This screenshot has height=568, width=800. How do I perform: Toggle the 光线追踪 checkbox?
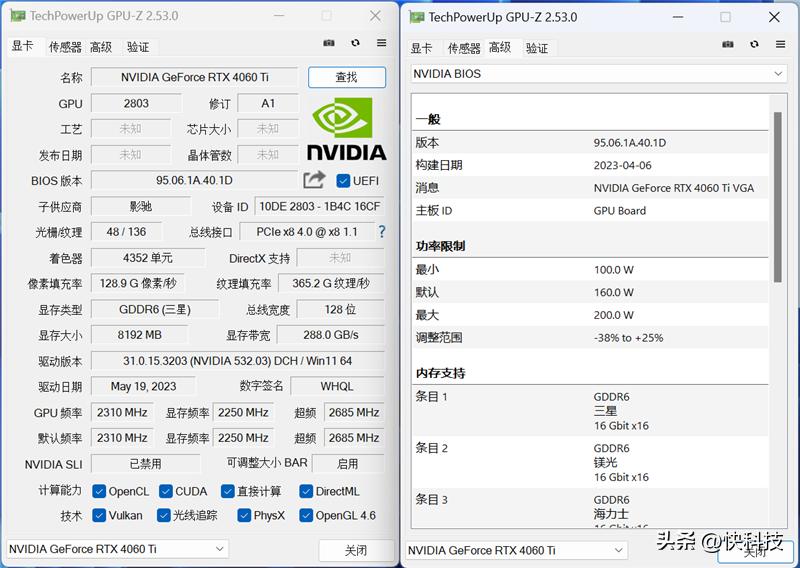[x=163, y=515]
